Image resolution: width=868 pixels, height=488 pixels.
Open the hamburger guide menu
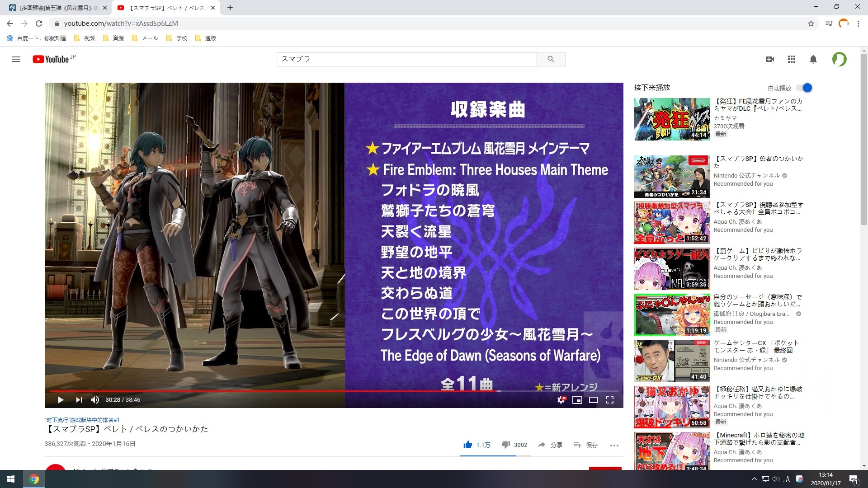point(16,59)
